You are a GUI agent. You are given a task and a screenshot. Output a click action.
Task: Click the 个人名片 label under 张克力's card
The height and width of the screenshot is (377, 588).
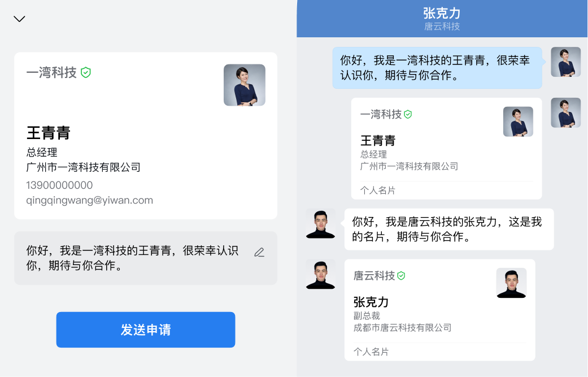tap(371, 352)
